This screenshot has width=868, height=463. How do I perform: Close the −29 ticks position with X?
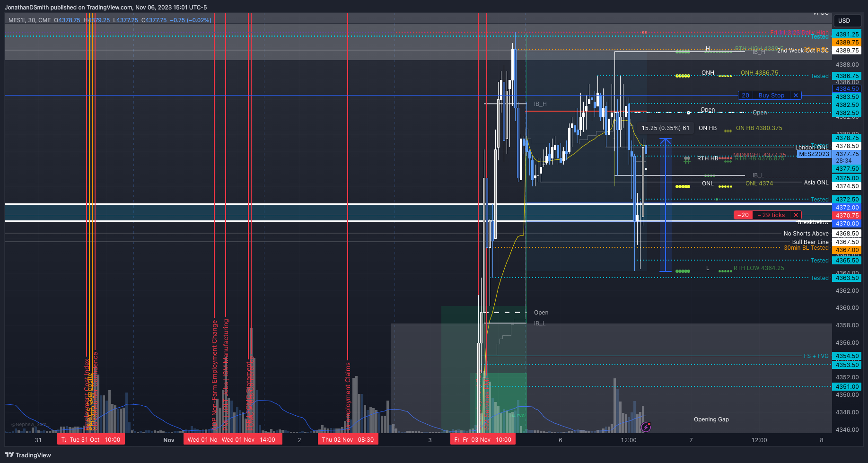796,215
